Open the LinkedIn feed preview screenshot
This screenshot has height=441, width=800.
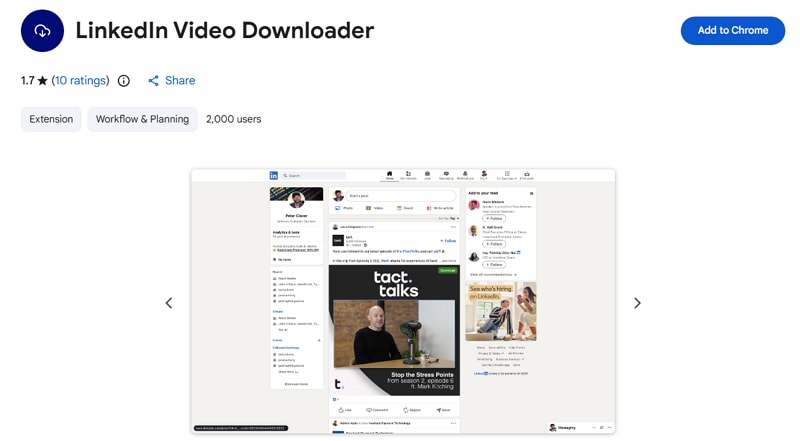coord(403,302)
